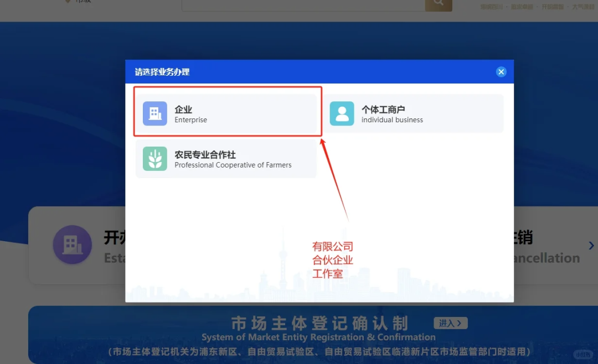The width and height of the screenshot is (598, 364).
Task: Click the Individual Business (个体工商户) person icon
Action: coord(342,113)
